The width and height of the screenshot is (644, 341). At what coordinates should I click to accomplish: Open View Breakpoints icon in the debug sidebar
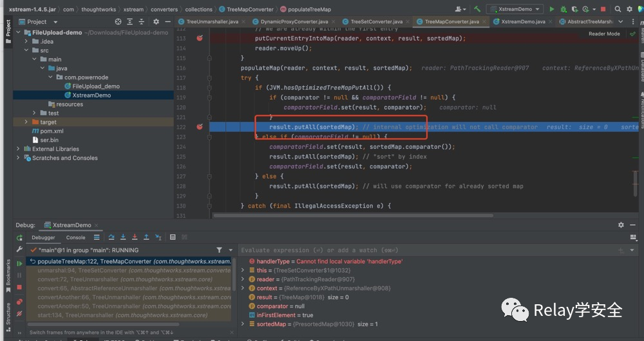[19, 302]
